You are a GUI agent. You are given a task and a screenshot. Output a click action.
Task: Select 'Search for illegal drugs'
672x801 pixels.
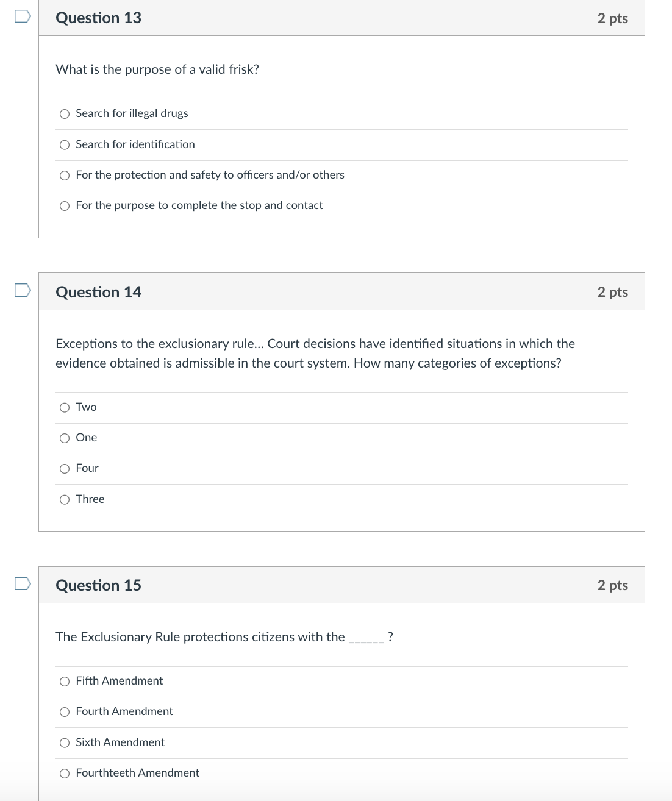[x=64, y=113]
